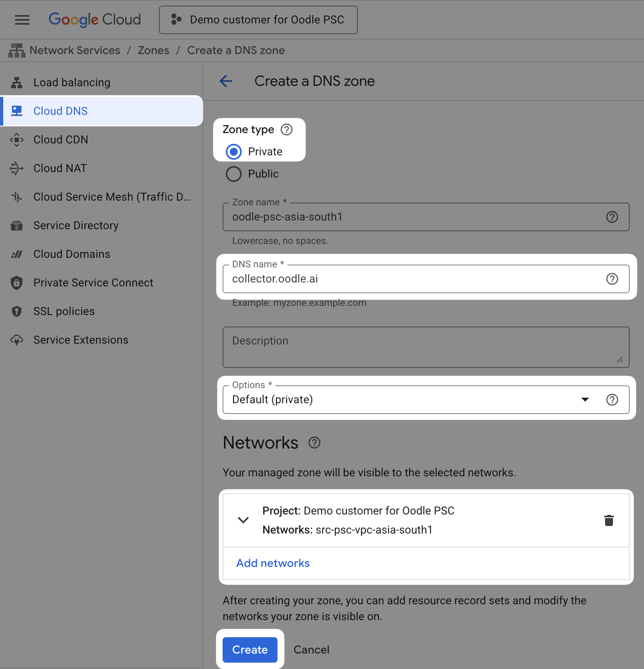Open the navigation hamburger menu

tap(22, 19)
